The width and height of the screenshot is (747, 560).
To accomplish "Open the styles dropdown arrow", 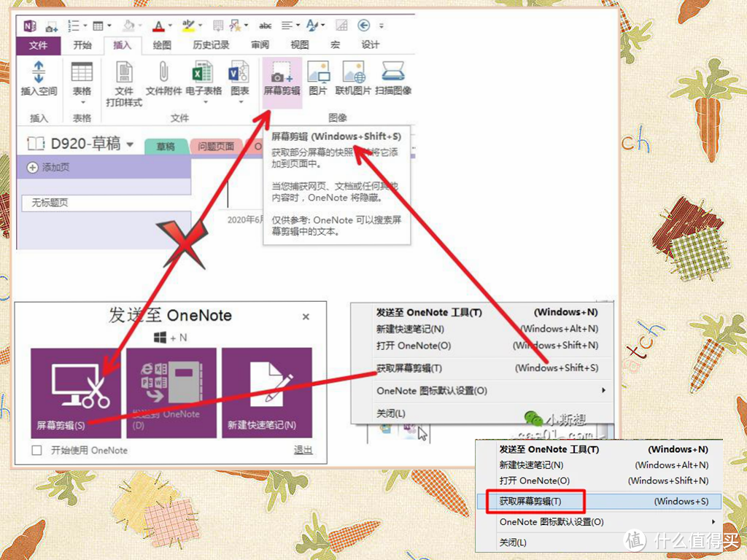I will pyautogui.click(x=323, y=26).
